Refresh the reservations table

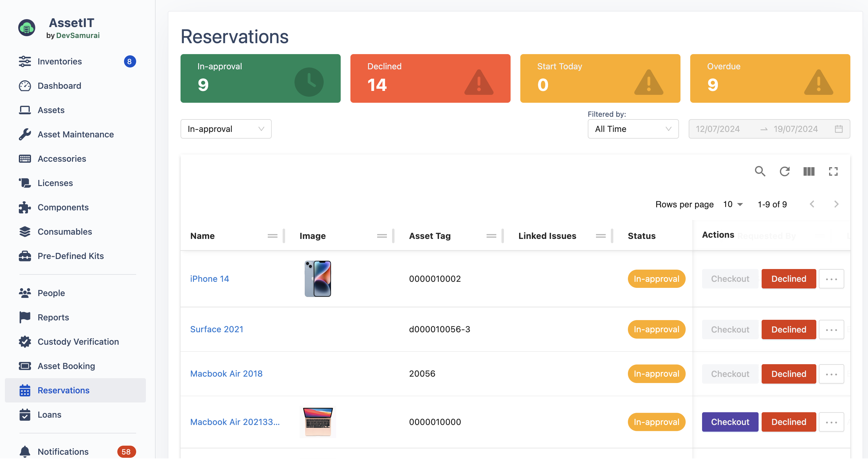pos(784,171)
